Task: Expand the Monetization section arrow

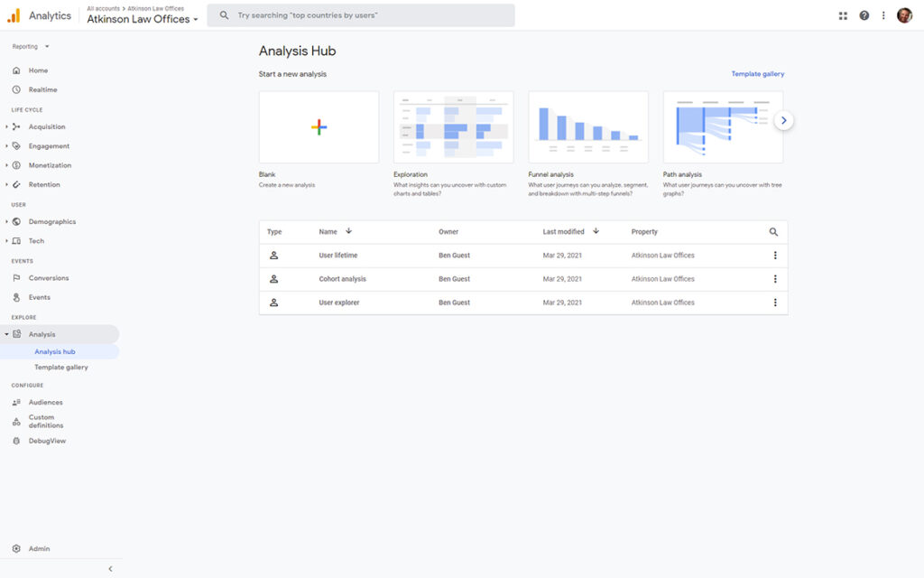Action: coord(6,165)
